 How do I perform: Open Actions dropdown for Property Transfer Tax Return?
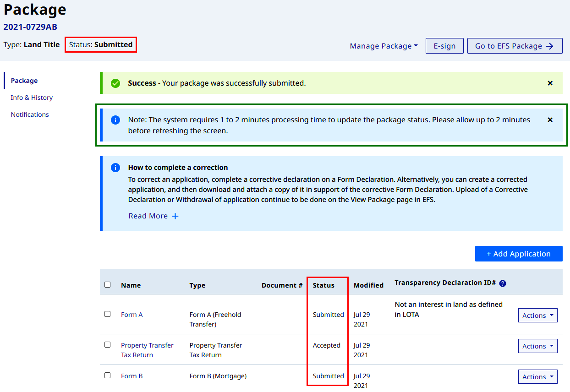[538, 346]
